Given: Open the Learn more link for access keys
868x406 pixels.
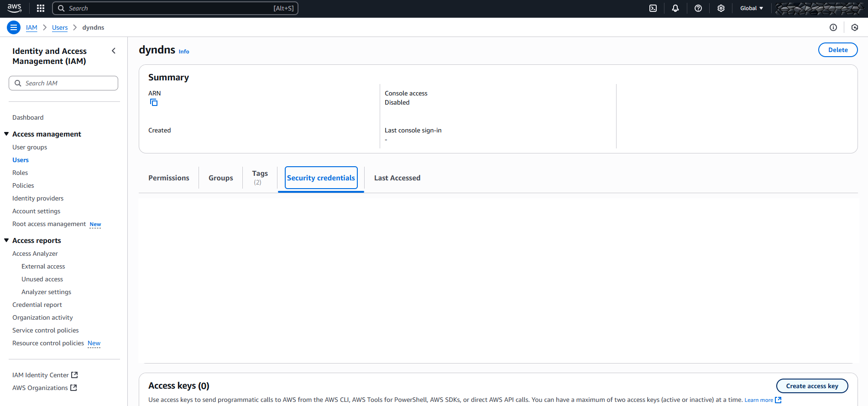Looking at the screenshot, I should pyautogui.click(x=758, y=400).
